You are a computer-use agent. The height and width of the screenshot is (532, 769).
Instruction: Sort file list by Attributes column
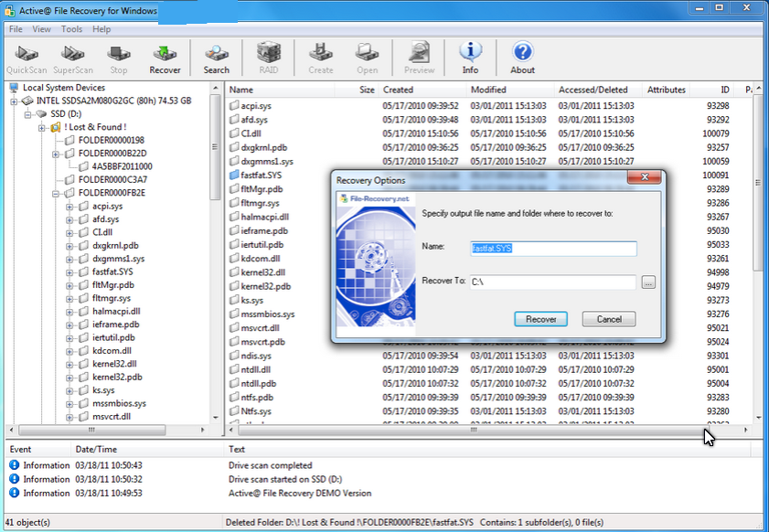(x=666, y=90)
